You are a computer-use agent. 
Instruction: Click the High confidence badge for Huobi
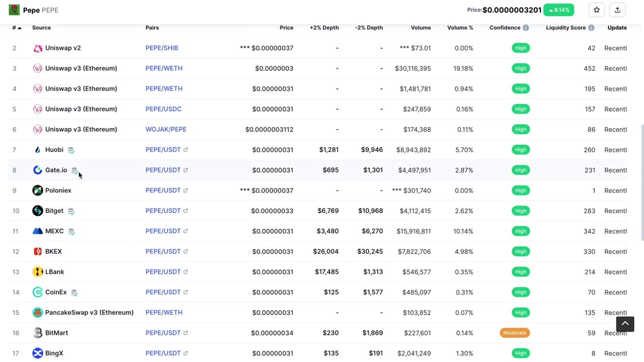(x=521, y=150)
